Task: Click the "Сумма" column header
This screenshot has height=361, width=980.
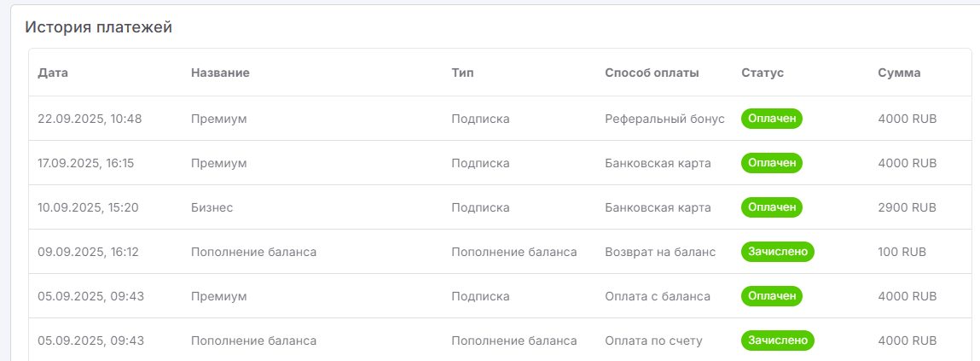Action: [899, 73]
